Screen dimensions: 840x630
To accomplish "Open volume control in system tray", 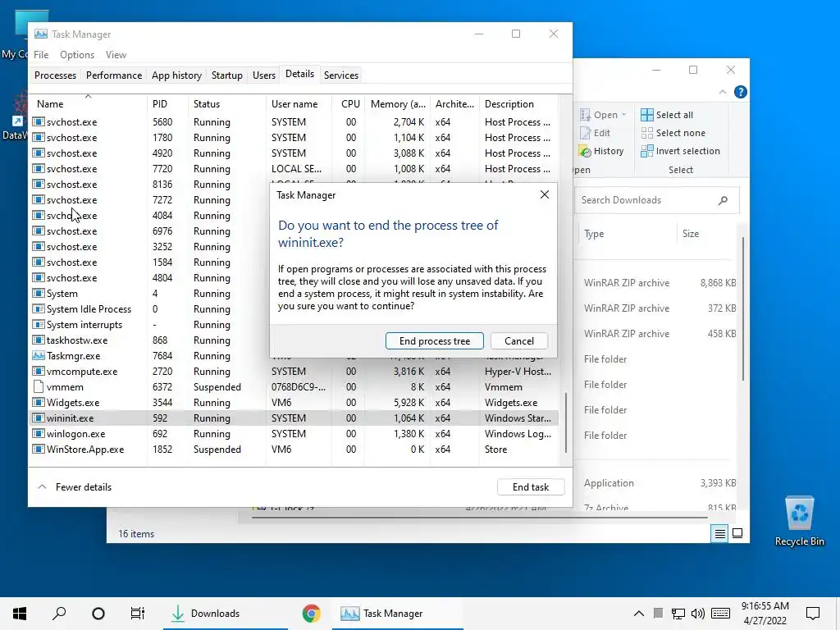I will [x=697, y=614].
